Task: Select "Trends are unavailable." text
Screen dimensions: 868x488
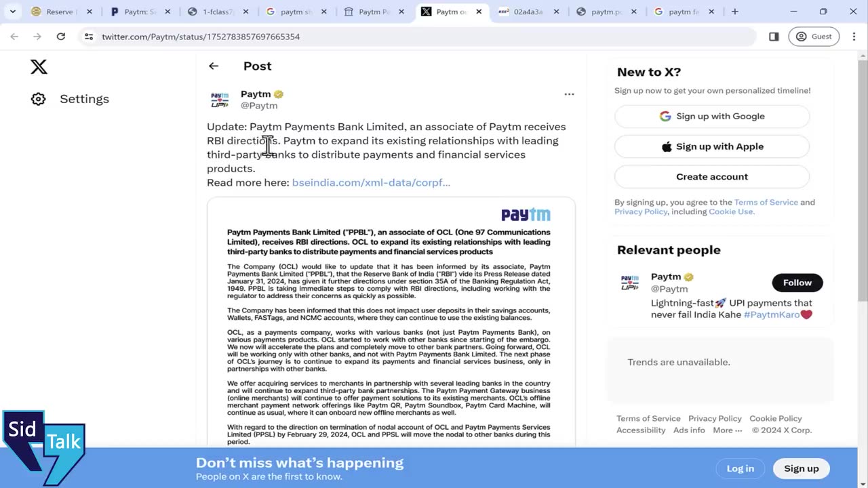Action: tap(679, 362)
